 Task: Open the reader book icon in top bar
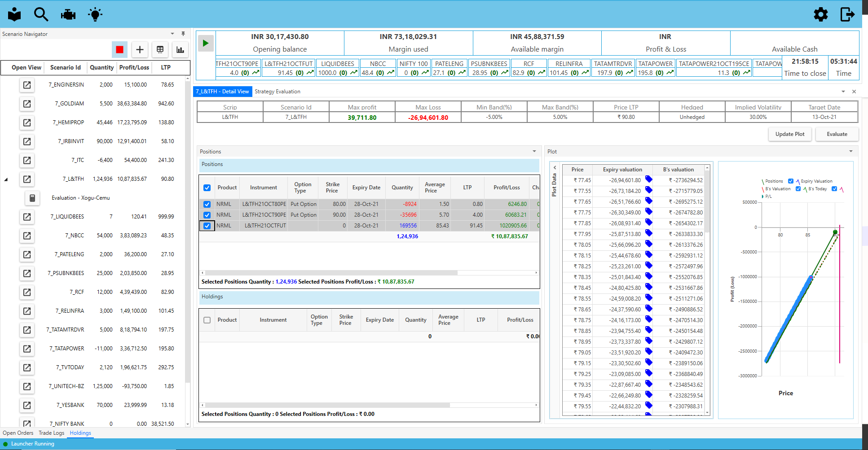coord(14,14)
